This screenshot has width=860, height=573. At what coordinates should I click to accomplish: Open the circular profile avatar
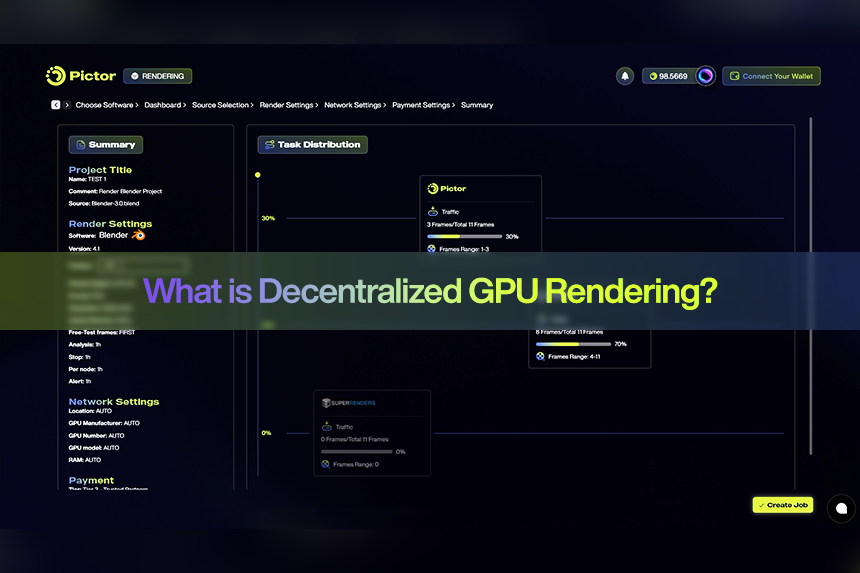pyautogui.click(x=705, y=76)
